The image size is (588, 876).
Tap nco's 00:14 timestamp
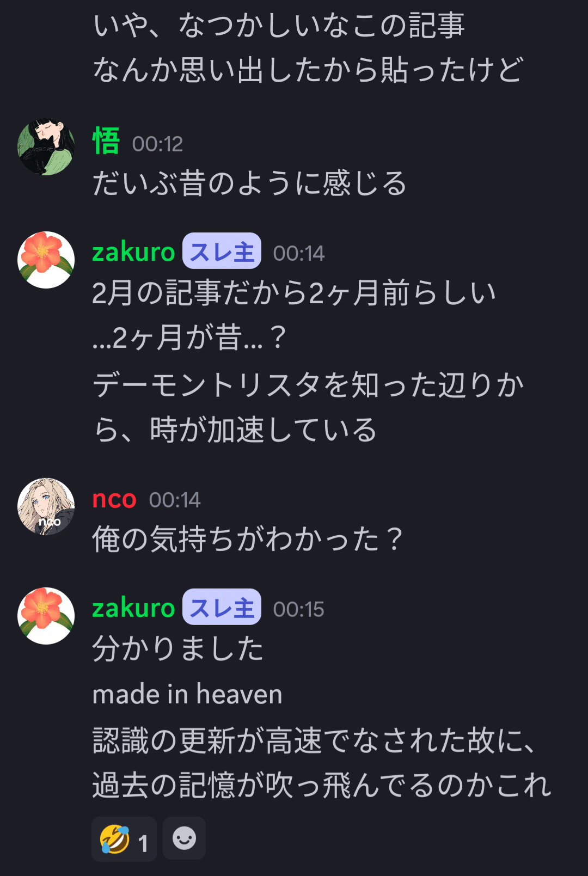coord(175,500)
